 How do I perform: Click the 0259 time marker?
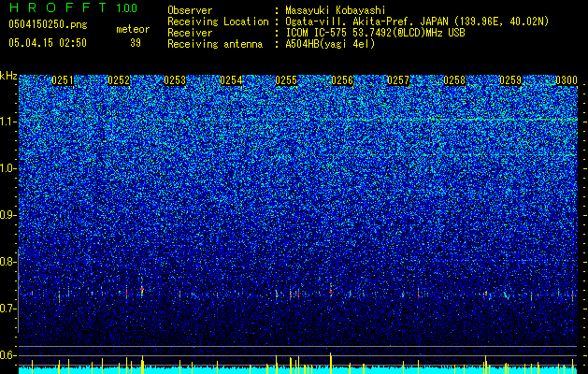(510, 80)
